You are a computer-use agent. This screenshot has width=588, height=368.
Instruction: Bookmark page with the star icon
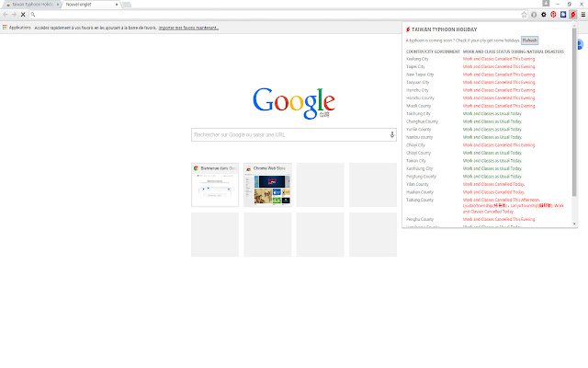pyautogui.click(x=524, y=15)
